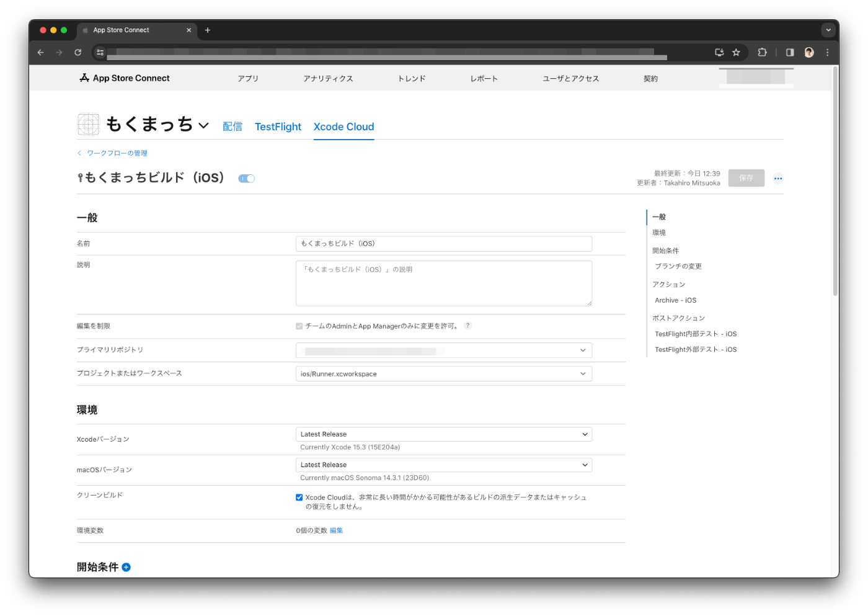
Task: Open the primary repository dropdown
Action: [444, 350]
